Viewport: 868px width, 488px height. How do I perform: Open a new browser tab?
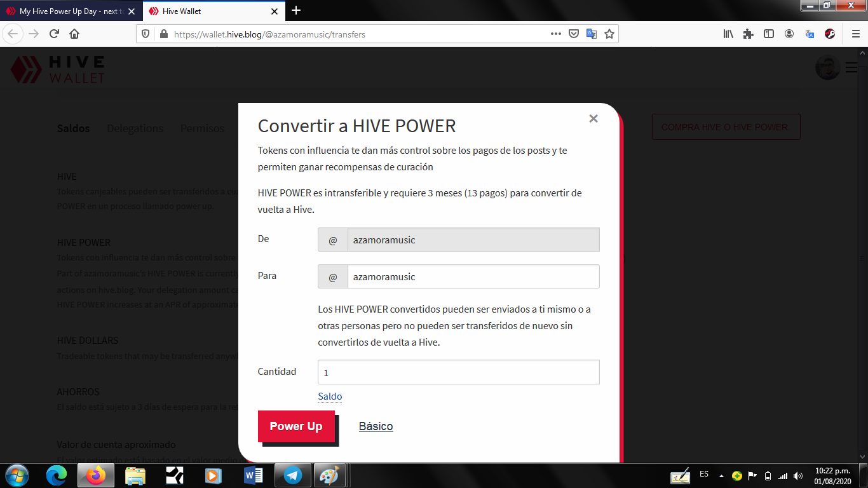296,10
